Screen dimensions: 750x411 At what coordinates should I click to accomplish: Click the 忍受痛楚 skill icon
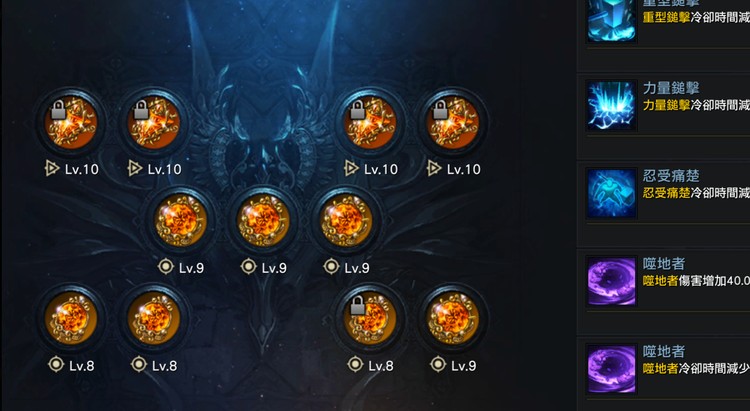(x=611, y=193)
